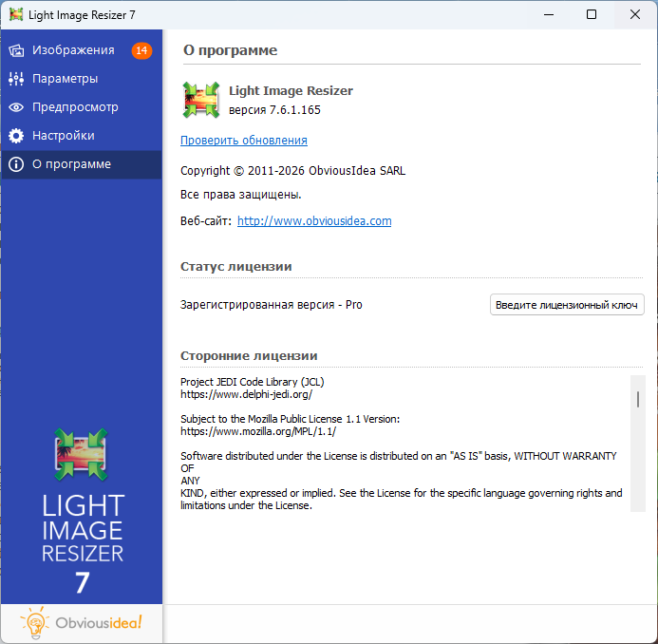Select the О программе menu item
Viewport: 658px width, 644px height.
point(71,164)
